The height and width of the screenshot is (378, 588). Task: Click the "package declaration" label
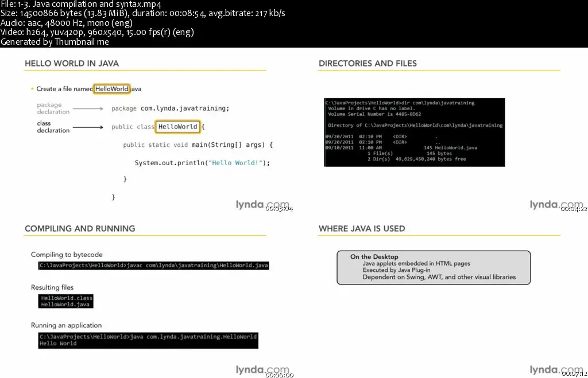coord(53,108)
